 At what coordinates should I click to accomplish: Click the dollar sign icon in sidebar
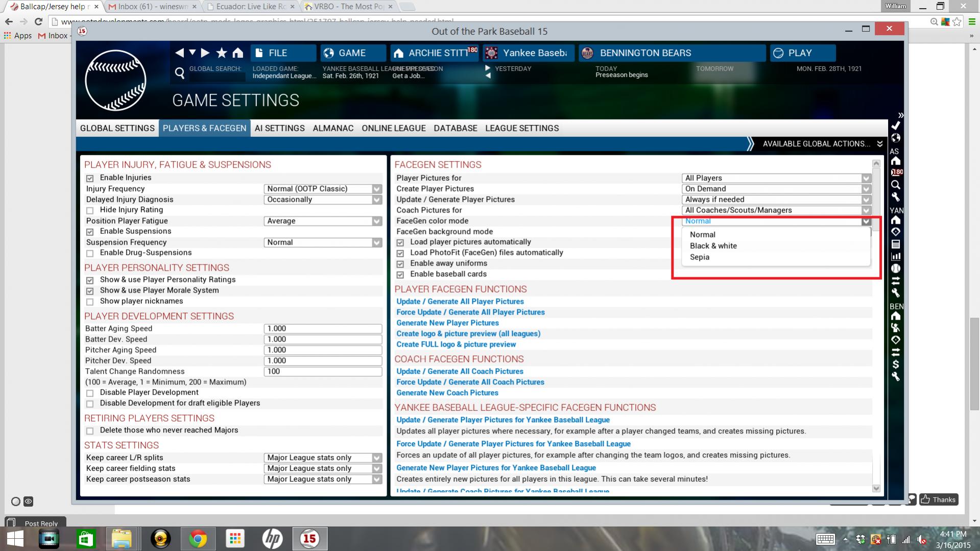(x=896, y=365)
